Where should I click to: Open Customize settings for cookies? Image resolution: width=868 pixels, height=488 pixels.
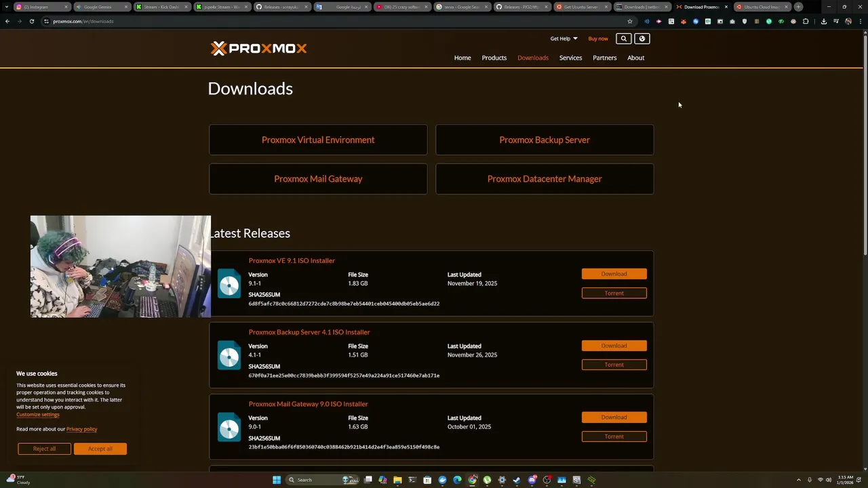(x=38, y=414)
